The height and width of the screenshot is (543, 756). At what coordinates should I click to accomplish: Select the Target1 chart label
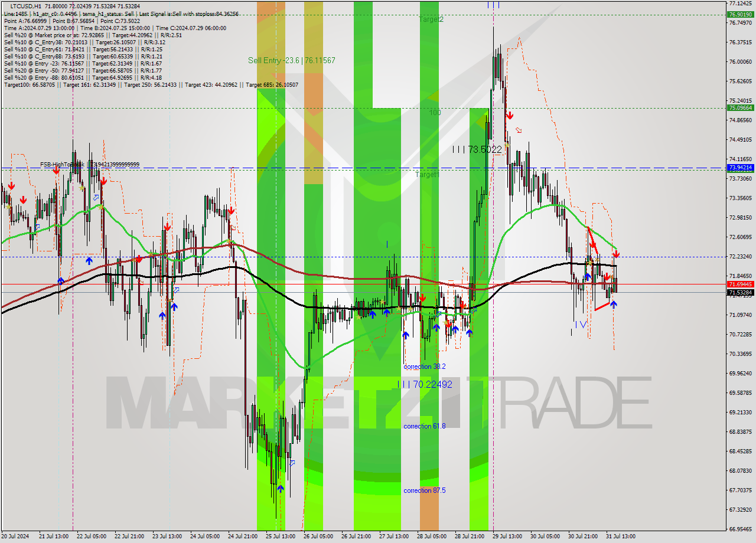(427, 175)
